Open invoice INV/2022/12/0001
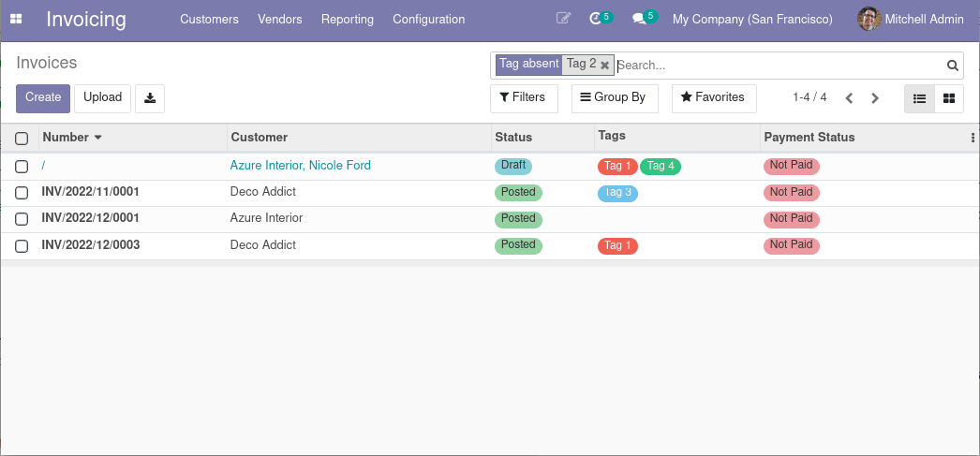The width and height of the screenshot is (980, 456). [91, 218]
